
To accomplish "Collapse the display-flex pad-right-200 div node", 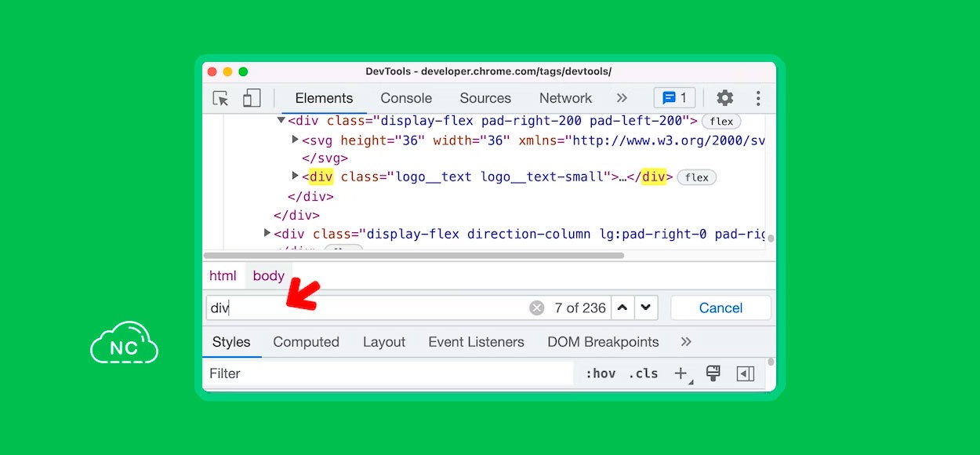I will coord(281,121).
